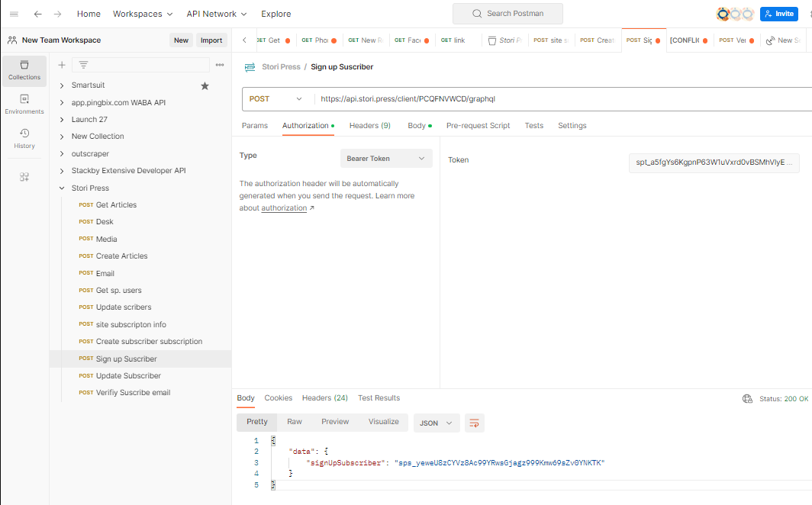Expand the app.pingbix.com WABA API collection
Image resolution: width=812 pixels, height=505 pixels.
click(62, 102)
